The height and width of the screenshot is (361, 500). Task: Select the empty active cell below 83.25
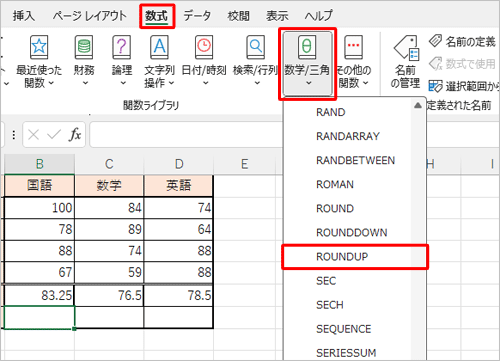coord(39,317)
